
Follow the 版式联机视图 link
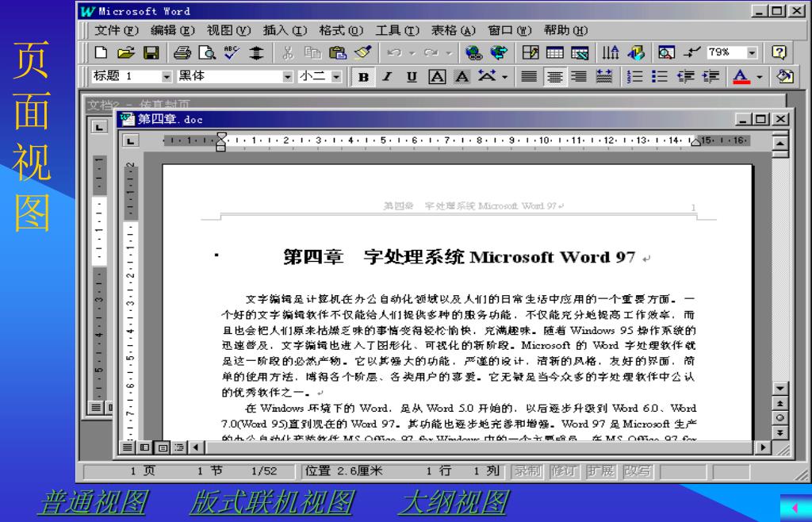(x=271, y=502)
